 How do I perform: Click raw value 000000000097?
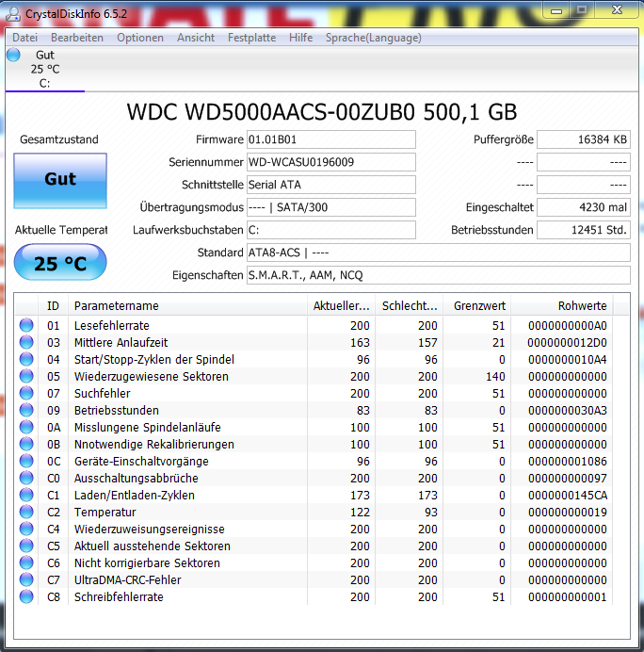point(567,479)
